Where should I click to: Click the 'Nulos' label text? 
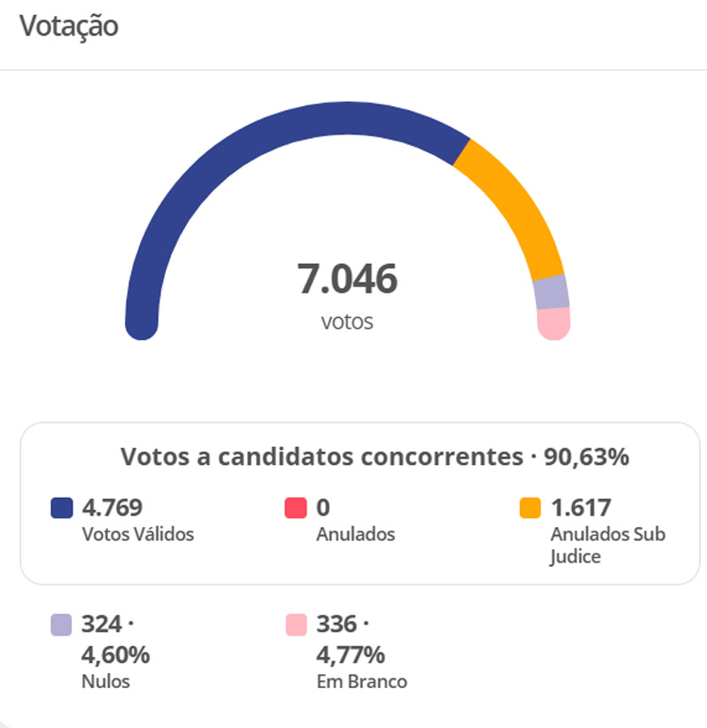click(x=105, y=681)
